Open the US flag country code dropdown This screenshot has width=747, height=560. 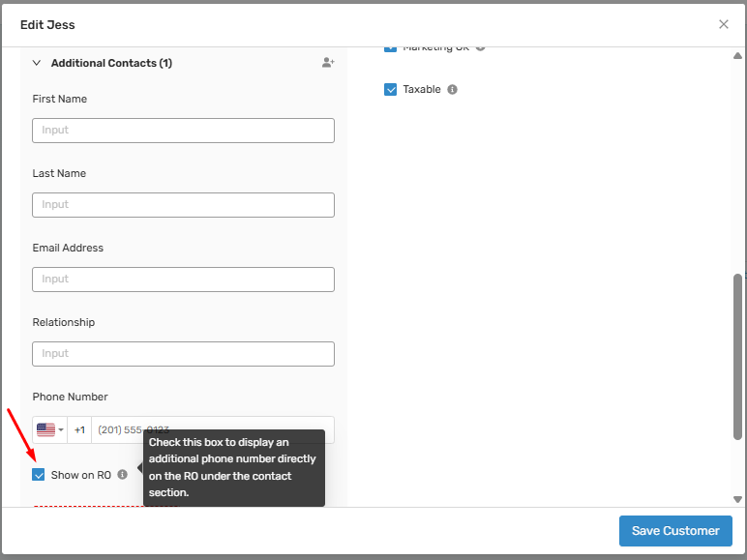click(x=50, y=430)
